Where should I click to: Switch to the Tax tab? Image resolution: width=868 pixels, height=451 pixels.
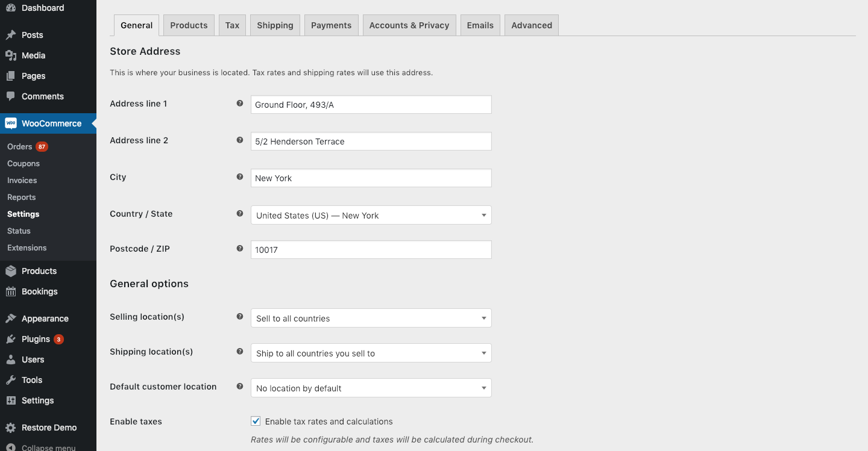(x=232, y=25)
